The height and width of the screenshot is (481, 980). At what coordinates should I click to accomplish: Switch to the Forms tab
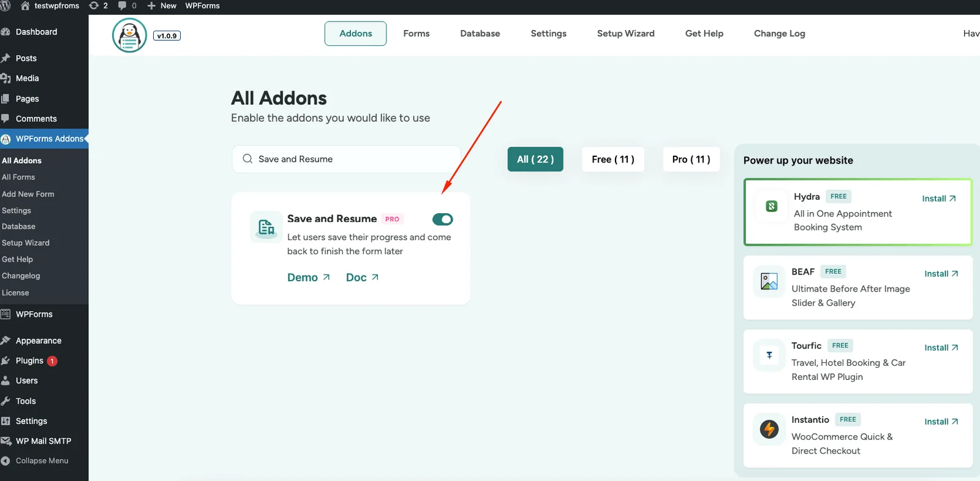416,34
